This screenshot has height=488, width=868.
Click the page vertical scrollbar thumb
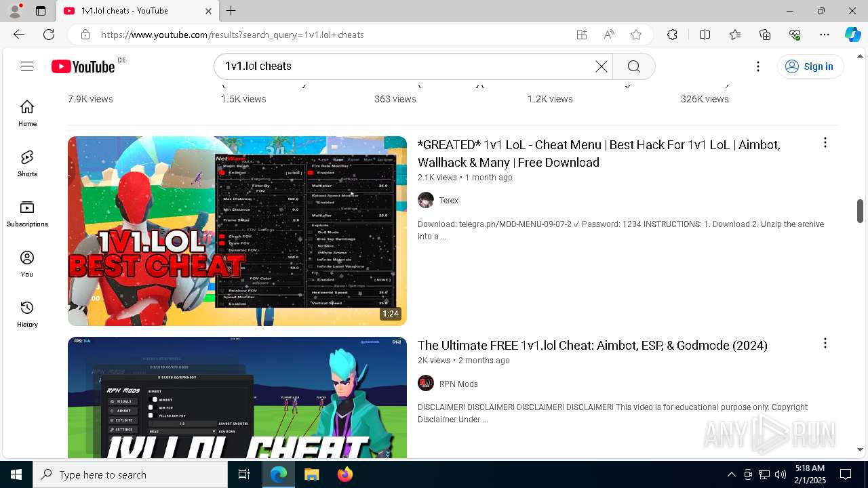click(860, 211)
